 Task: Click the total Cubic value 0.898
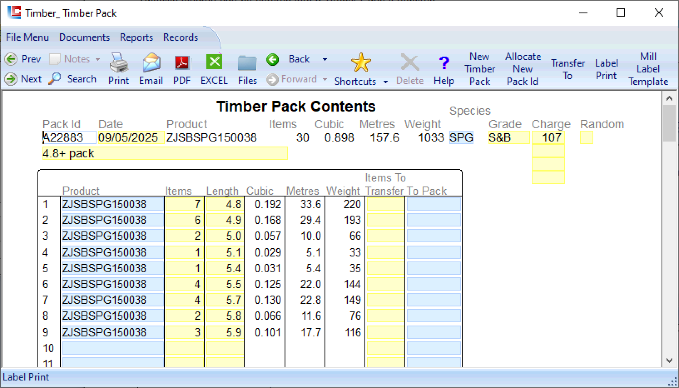click(x=339, y=138)
